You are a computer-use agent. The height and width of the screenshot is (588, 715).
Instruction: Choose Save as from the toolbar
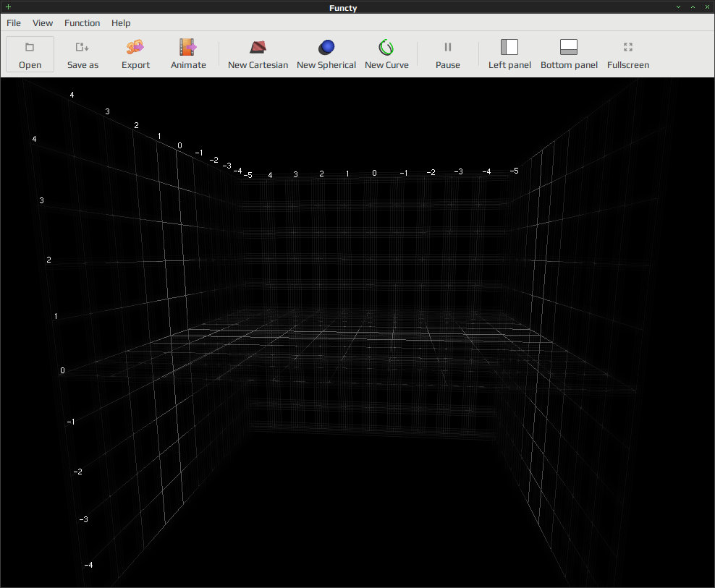coord(82,54)
